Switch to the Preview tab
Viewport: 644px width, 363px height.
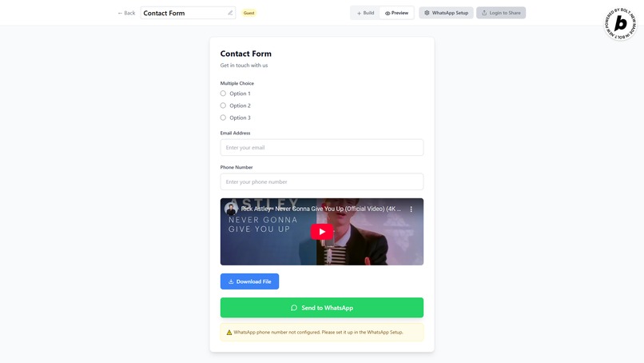396,13
